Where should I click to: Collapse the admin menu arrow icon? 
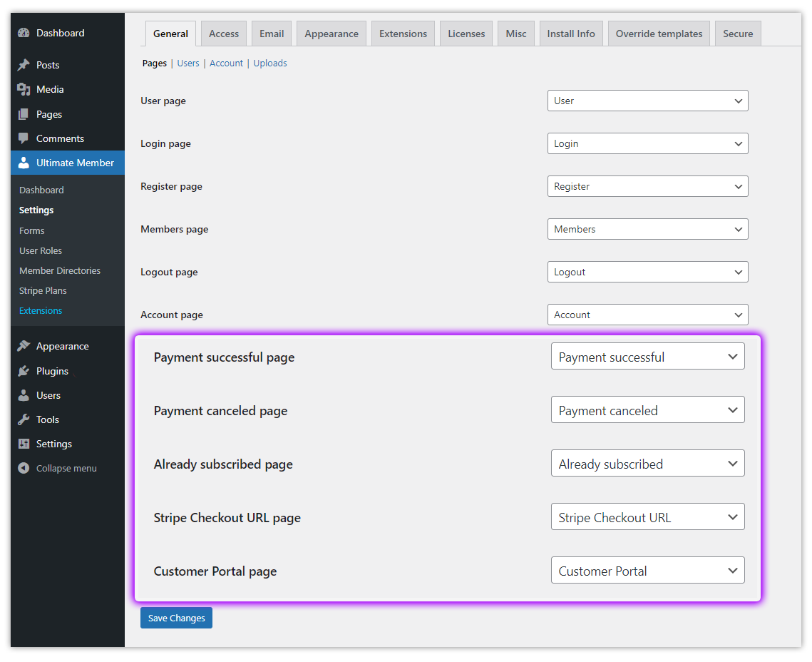tap(23, 468)
